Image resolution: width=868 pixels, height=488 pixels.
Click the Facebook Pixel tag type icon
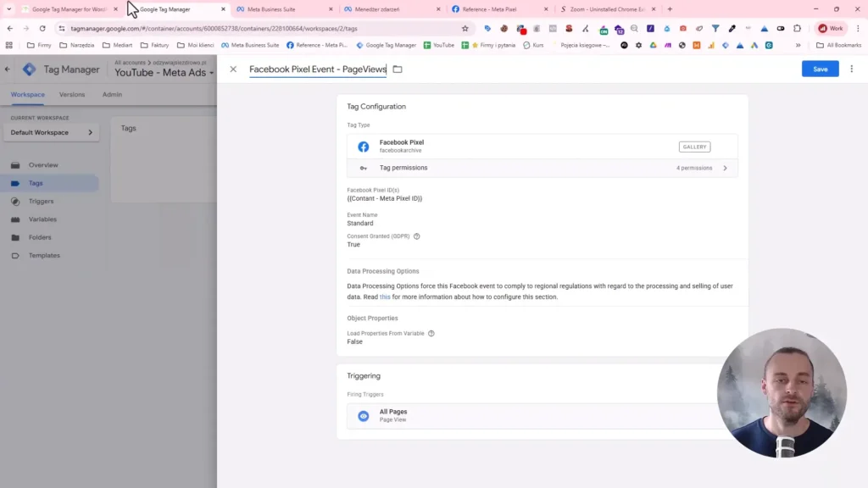[x=363, y=147]
